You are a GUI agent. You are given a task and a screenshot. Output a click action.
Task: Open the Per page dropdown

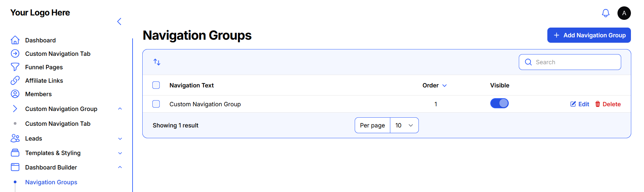click(x=404, y=125)
